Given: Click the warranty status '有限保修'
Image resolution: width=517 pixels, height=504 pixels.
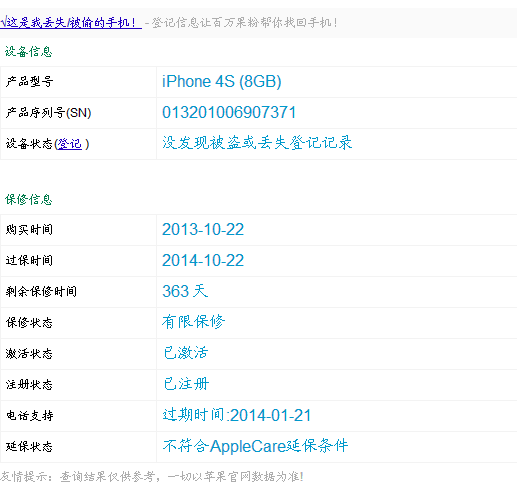Looking at the screenshot, I should tap(193, 322).
